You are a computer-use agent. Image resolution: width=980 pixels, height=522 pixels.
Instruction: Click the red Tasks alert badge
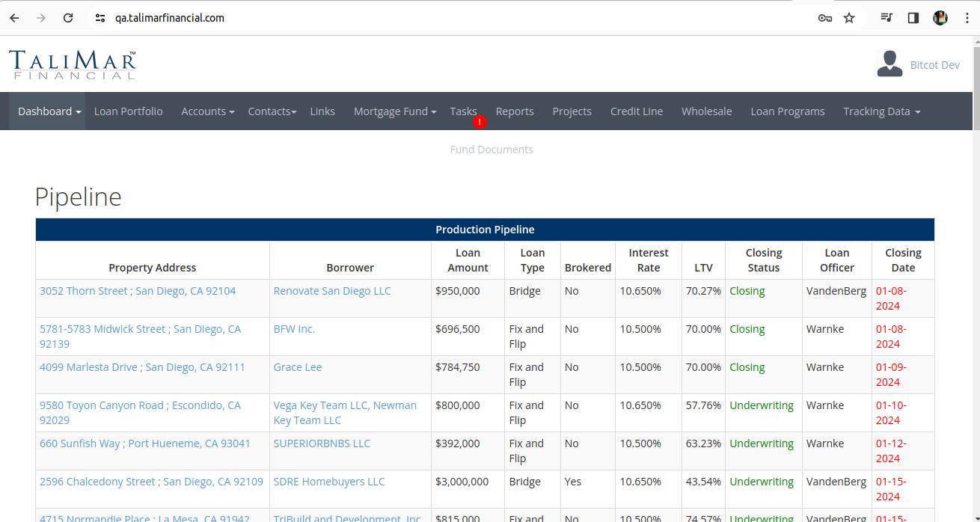click(480, 121)
